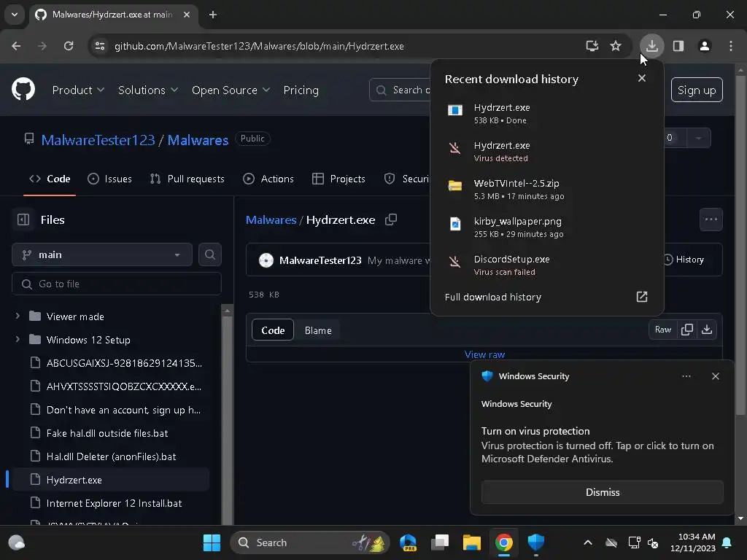This screenshot has width=747, height=560.
Task: Open Chrome downloads toolbar icon
Action: (651, 46)
